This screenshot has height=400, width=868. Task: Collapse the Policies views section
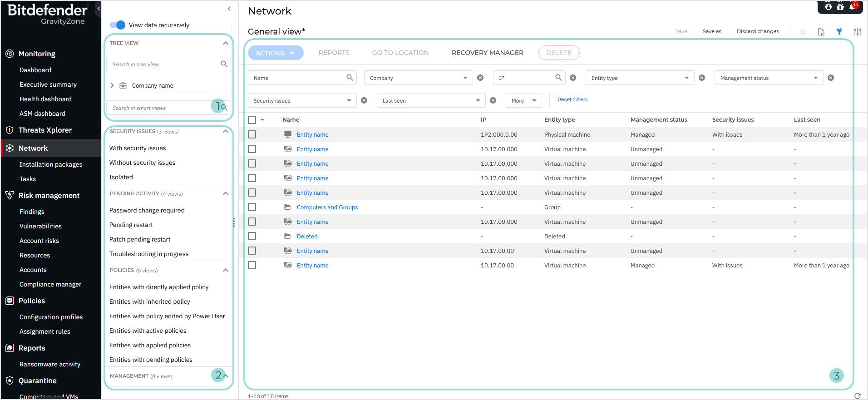[x=226, y=270]
